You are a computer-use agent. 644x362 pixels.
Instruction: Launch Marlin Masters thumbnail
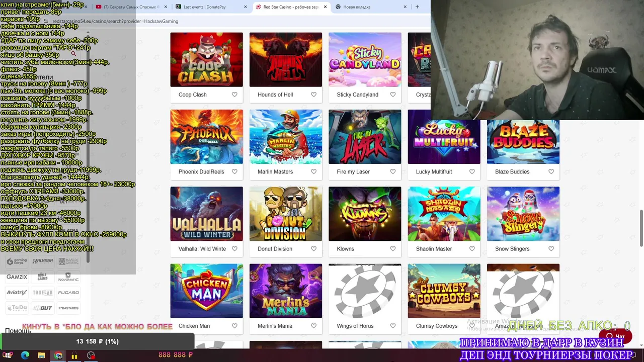point(286,137)
